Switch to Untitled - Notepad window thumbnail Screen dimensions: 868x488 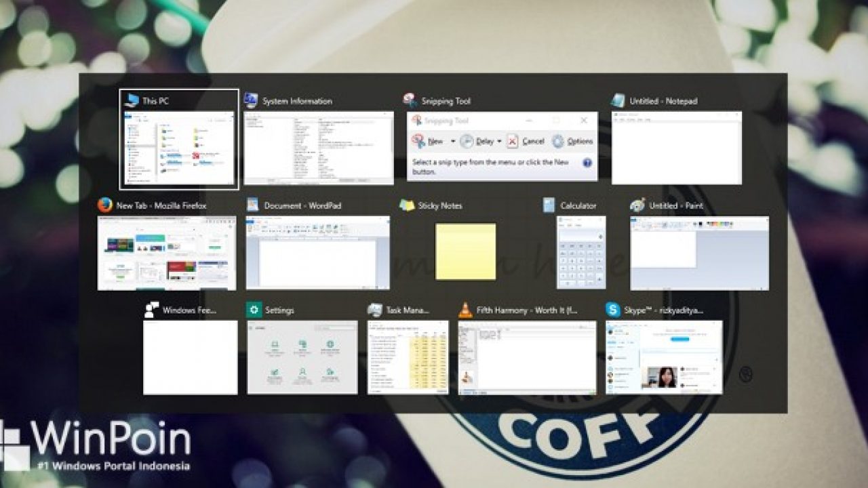[677, 148]
